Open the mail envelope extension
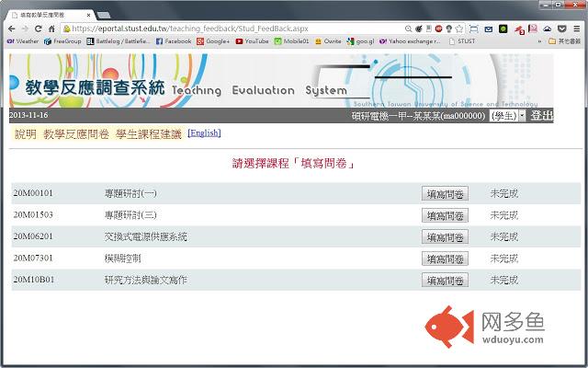This screenshot has height=368, width=588. (x=488, y=29)
